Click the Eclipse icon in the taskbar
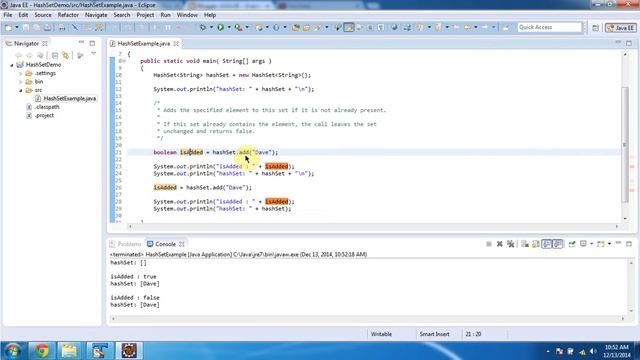The image size is (640, 360). pos(129,351)
